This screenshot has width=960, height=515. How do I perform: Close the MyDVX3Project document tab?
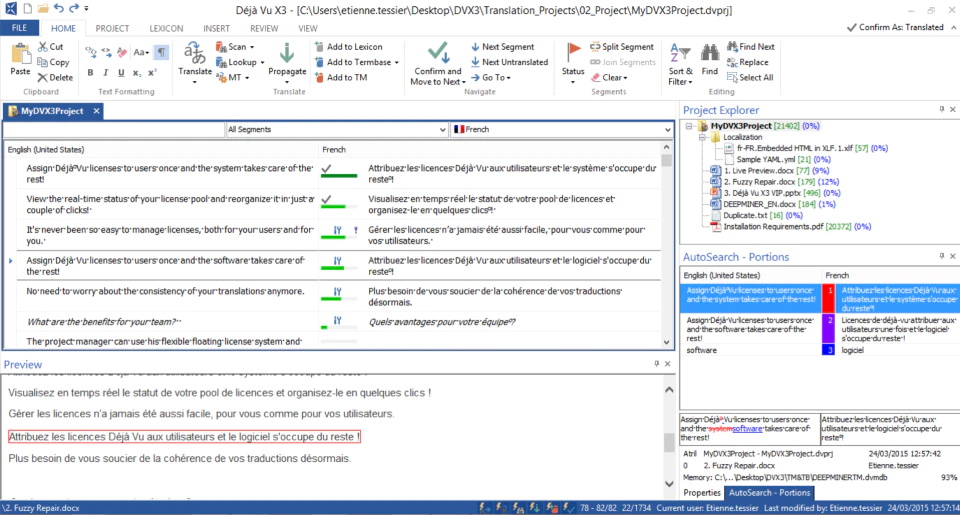click(96, 111)
